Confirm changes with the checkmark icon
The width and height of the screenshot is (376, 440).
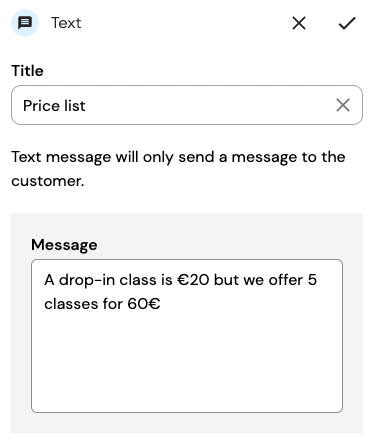point(347,23)
